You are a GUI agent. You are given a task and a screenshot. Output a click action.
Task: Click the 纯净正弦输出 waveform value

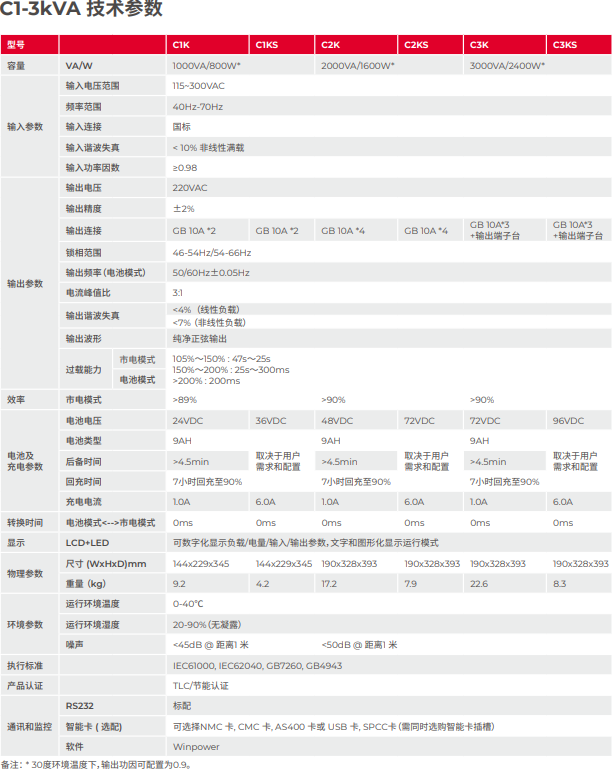[x=200, y=338]
